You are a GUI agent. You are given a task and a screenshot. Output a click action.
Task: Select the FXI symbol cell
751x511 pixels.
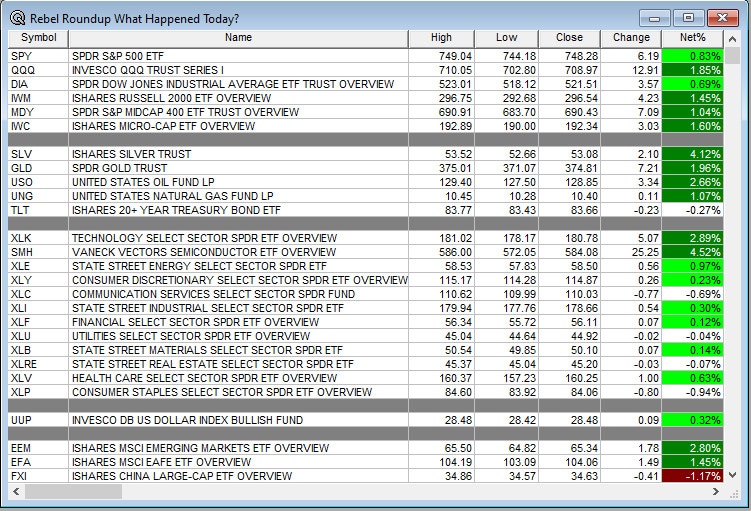coord(38,476)
